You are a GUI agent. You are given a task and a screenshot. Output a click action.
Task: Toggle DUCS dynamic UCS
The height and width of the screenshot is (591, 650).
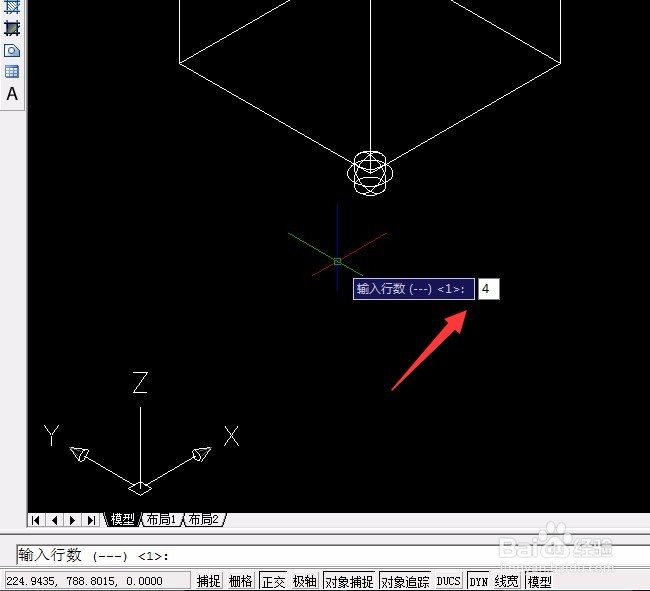[449, 581]
